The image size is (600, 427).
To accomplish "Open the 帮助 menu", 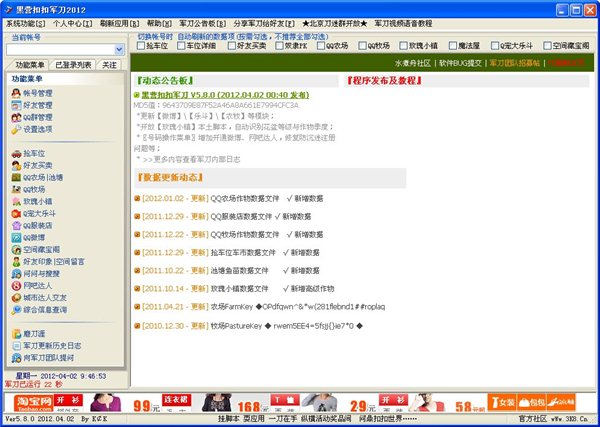I will pyautogui.click(x=159, y=21).
